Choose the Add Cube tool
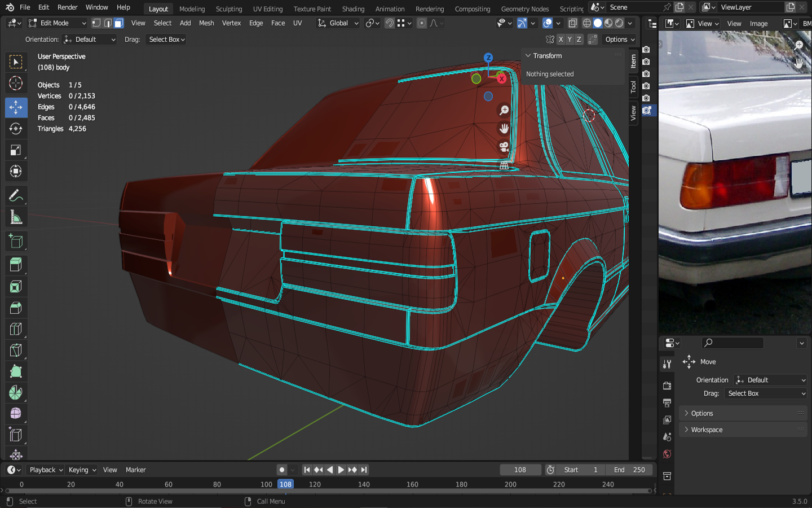812x508 pixels. coord(16,242)
